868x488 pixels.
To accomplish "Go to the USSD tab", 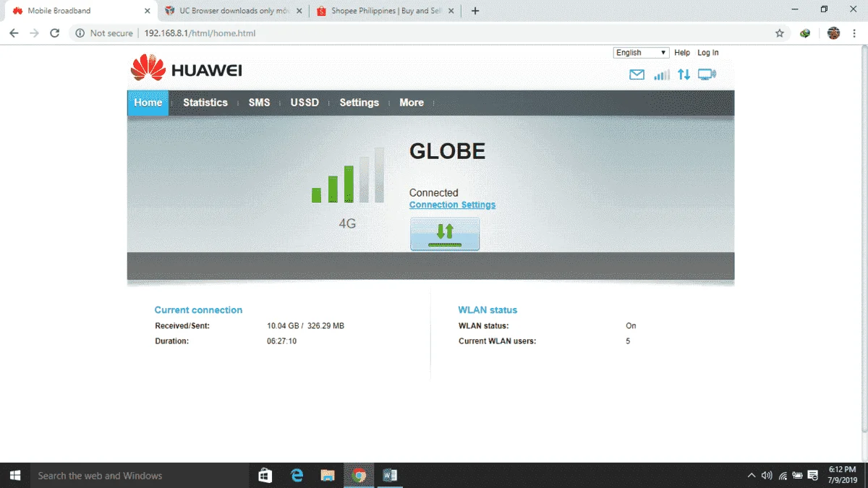I will click(x=305, y=103).
